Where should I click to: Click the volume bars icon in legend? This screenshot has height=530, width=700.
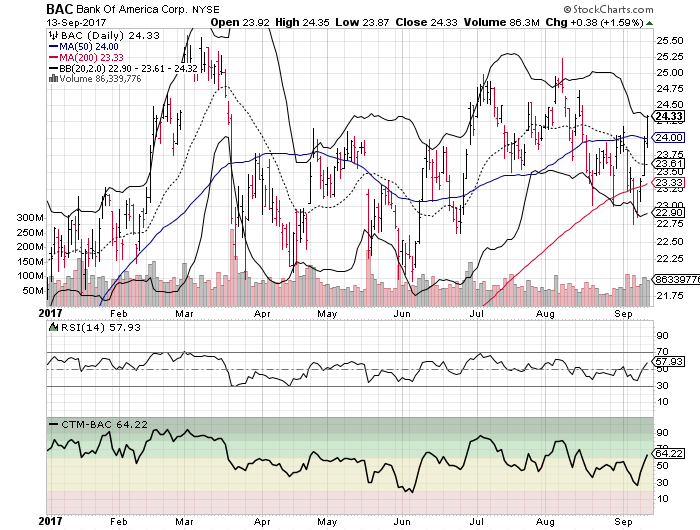[53, 79]
